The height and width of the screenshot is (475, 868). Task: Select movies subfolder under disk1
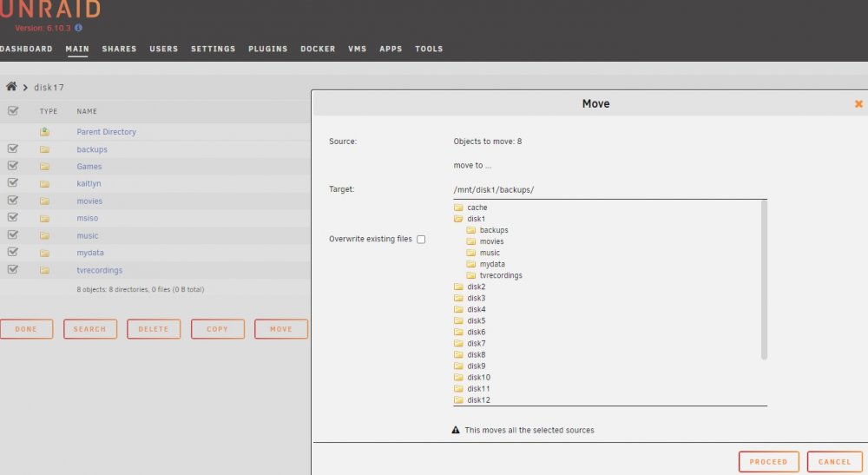[x=491, y=241]
